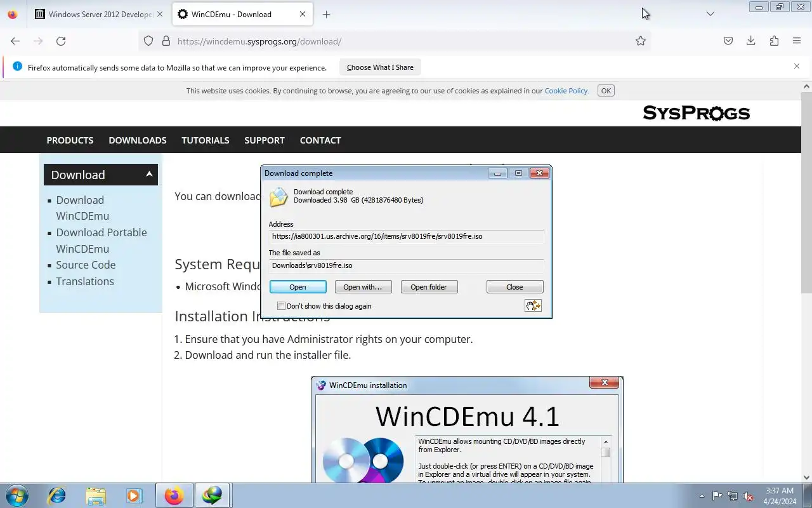
Task: Expand the list all tabs chevron
Action: (710, 14)
